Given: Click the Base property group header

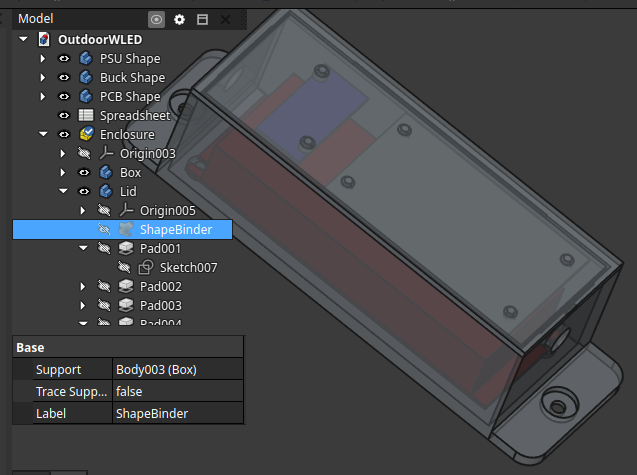Looking at the screenshot, I should [128, 347].
